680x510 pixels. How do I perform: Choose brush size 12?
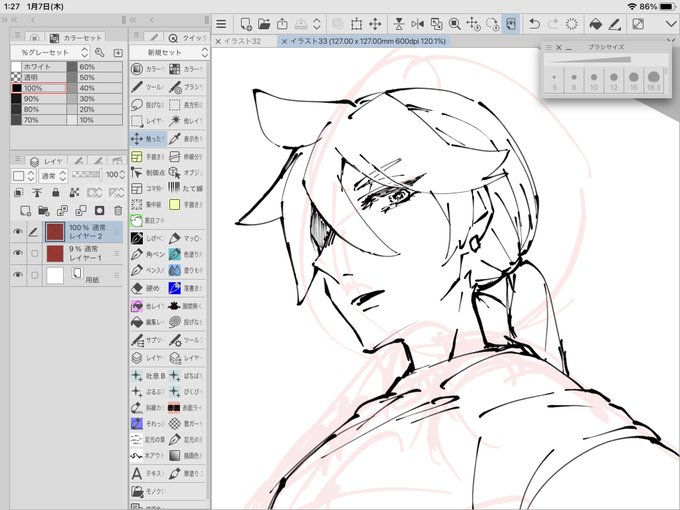(x=614, y=80)
